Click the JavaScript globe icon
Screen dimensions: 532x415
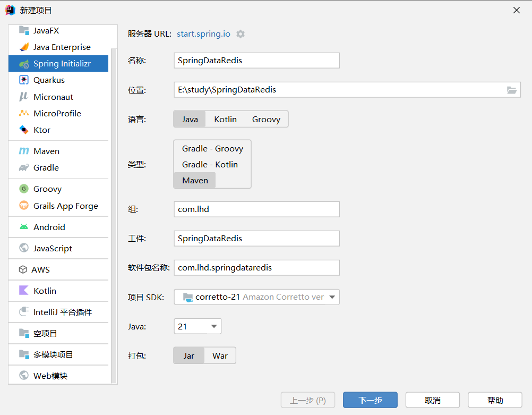[24, 248]
